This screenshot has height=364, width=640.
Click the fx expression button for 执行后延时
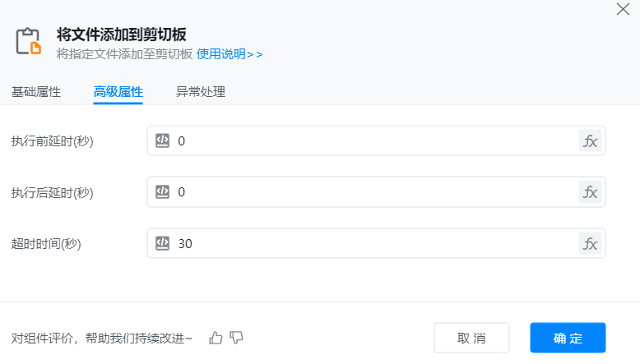click(590, 191)
